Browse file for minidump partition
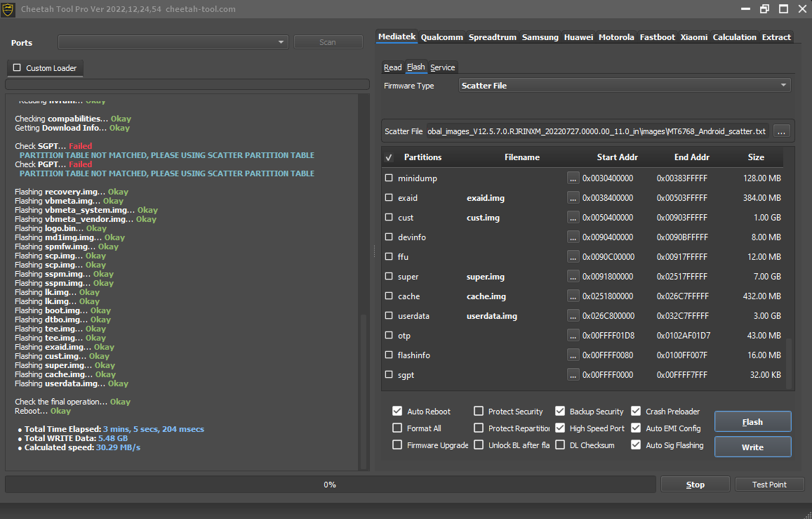This screenshot has height=519, width=812. [573, 178]
